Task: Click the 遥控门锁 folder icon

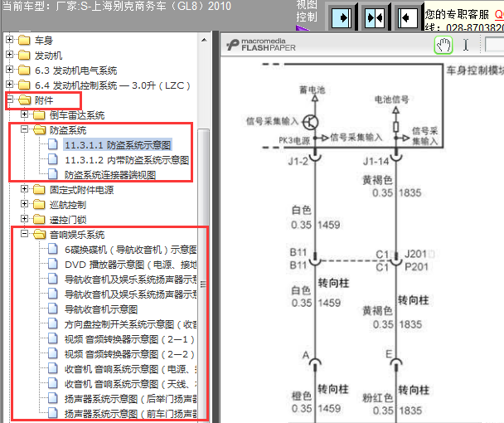Action: tap(39, 220)
